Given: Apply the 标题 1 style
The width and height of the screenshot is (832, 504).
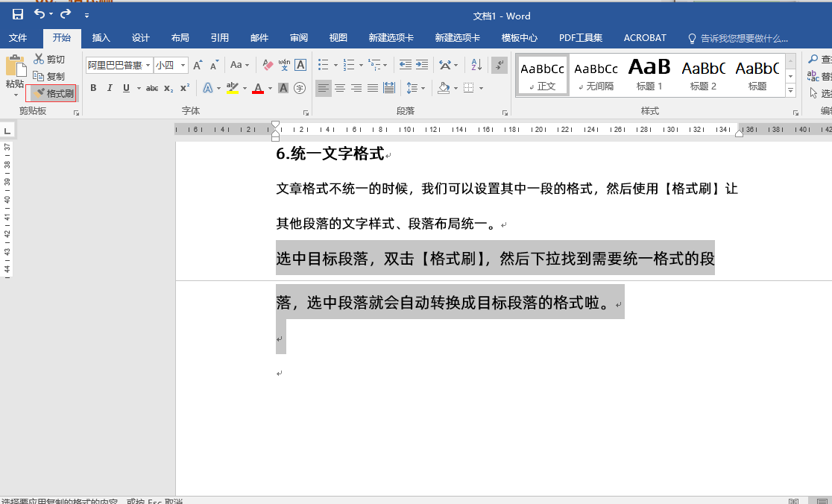Looking at the screenshot, I should [x=649, y=75].
